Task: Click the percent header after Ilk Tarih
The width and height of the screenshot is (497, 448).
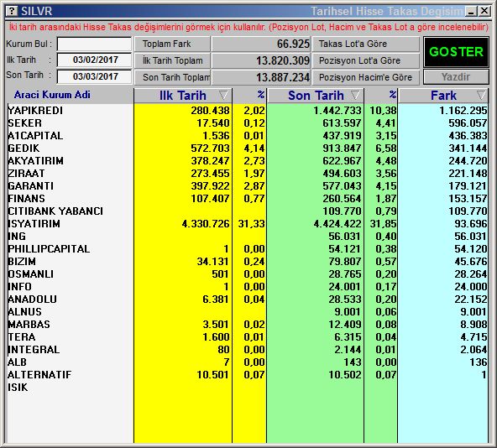Action: [x=260, y=95]
